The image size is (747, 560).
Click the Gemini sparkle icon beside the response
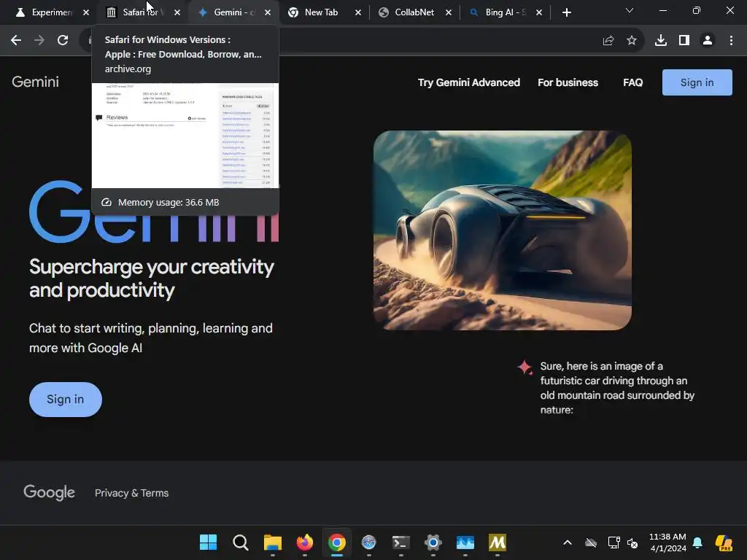525,367
